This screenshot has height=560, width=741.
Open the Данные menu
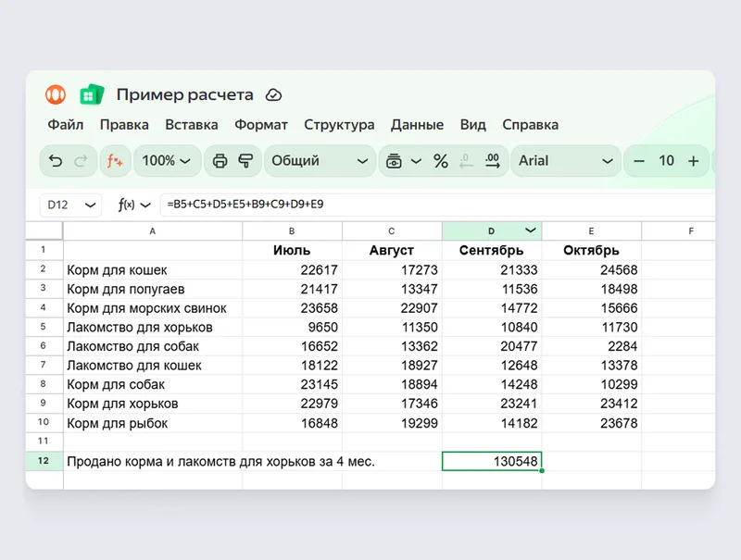point(417,125)
